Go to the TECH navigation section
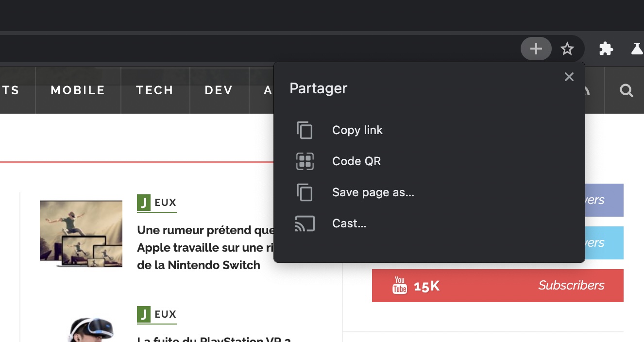This screenshot has height=342, width=644. 154,90
